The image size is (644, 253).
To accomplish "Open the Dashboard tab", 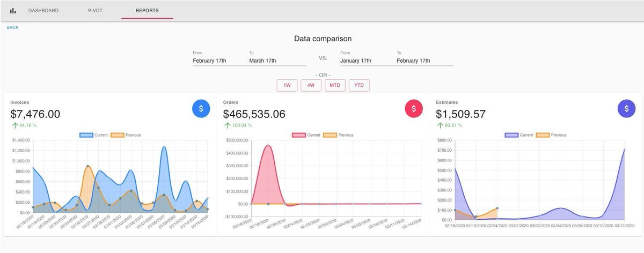I will tap(43, 11).
